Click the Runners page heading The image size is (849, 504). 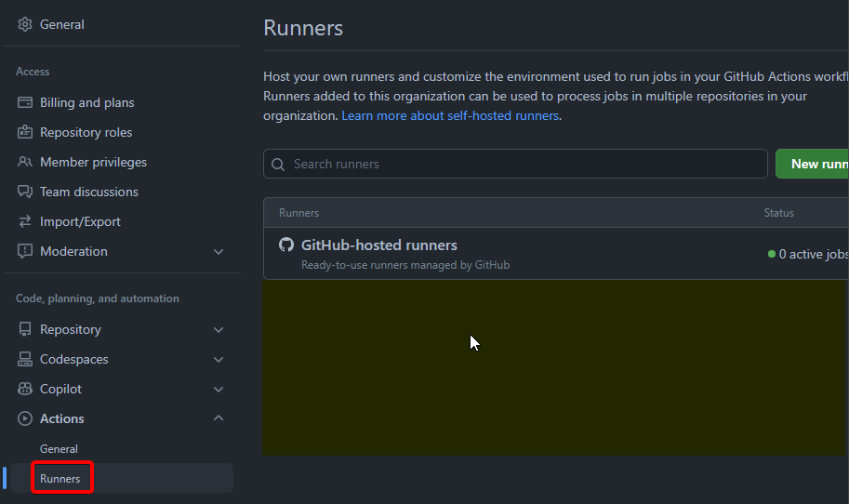(x=303, y=28)
